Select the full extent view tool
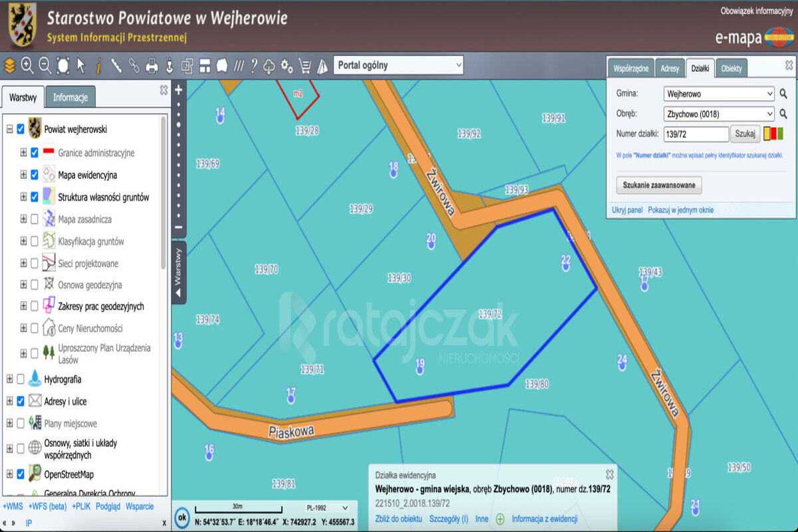Viewport: 798px width, 532px height. pyautogui.click(x=63, y=65)
